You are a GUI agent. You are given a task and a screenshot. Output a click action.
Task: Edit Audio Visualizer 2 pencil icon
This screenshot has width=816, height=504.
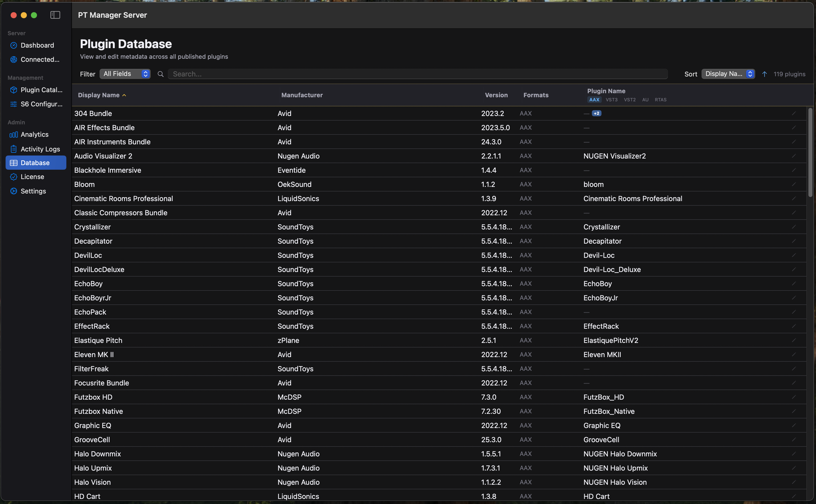coord(794,156)
